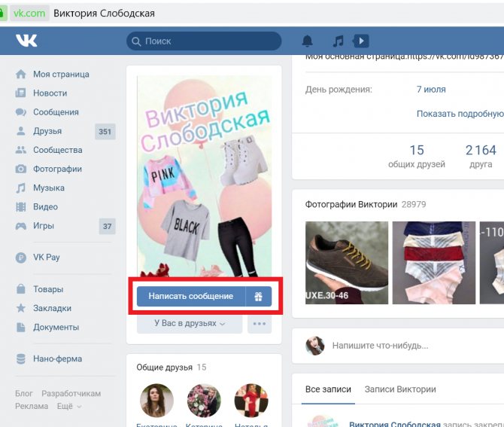504x427 pixels.
Task: Open the 7 июля birthday link
Action: coord(431,89)
